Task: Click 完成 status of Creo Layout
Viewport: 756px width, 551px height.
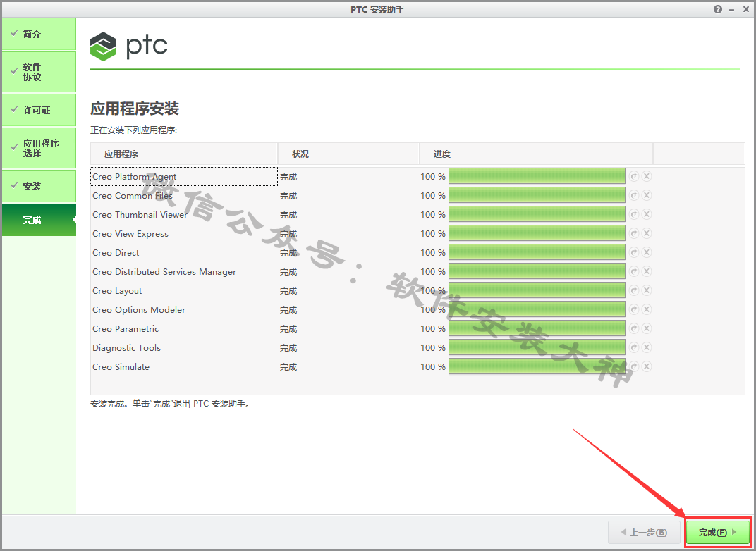Action: coord(288,291)
